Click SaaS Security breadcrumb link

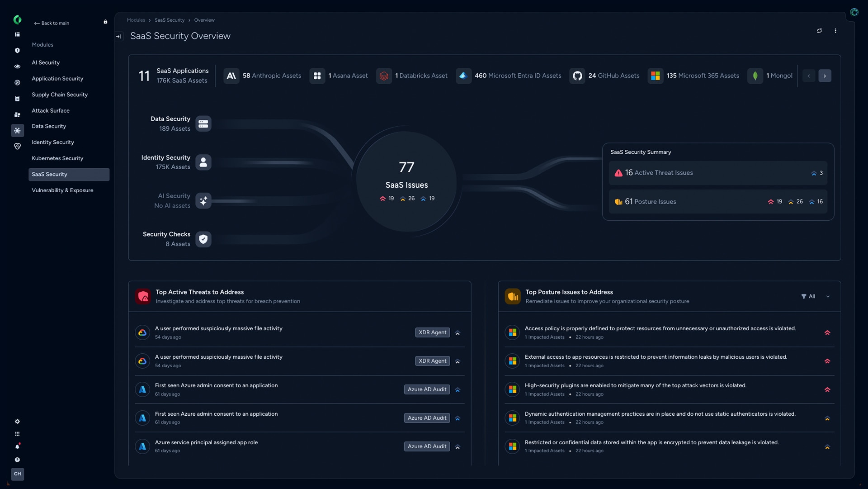170,20
